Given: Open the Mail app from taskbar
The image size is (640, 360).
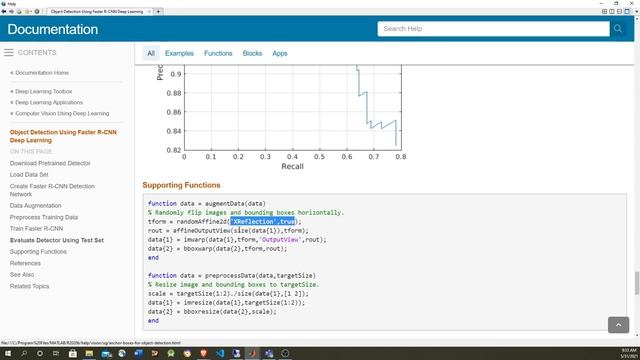Looking at the screenshot, I should 106,353.
